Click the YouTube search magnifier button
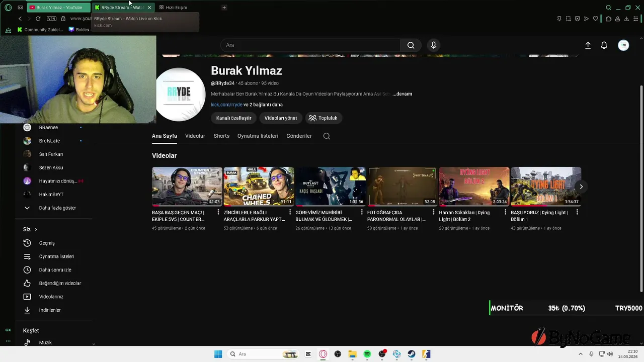 pos(411,45)
